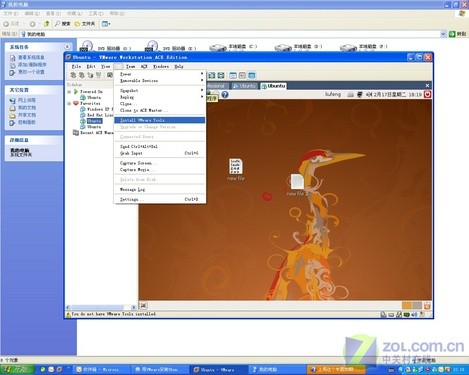Select Grab Input menu entry

159,153
